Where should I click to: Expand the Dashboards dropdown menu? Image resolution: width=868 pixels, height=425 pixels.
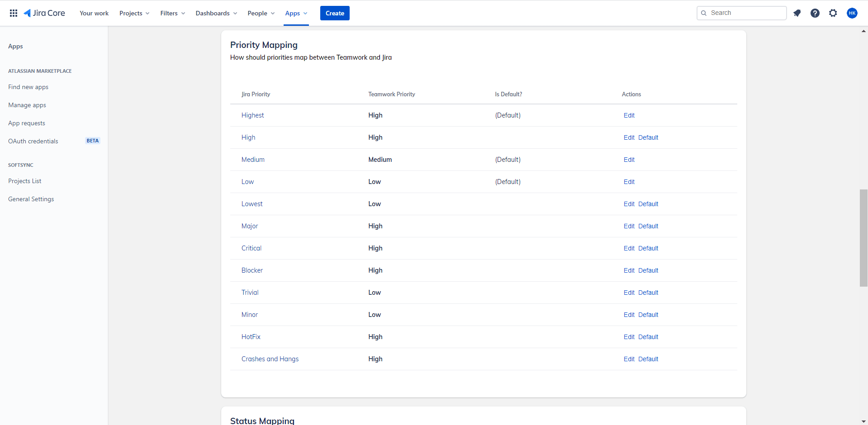pyautogui.click(x=216, y=13)
